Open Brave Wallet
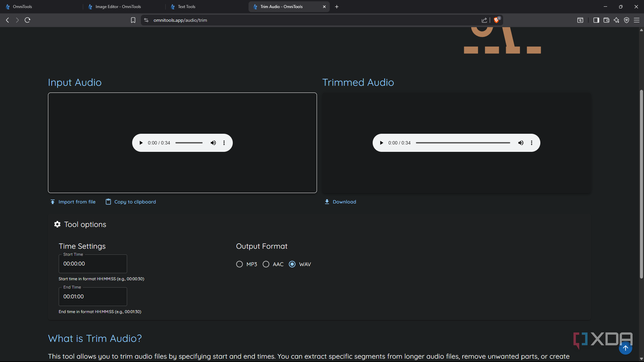The image size is (644, 362). coord(606,20)
